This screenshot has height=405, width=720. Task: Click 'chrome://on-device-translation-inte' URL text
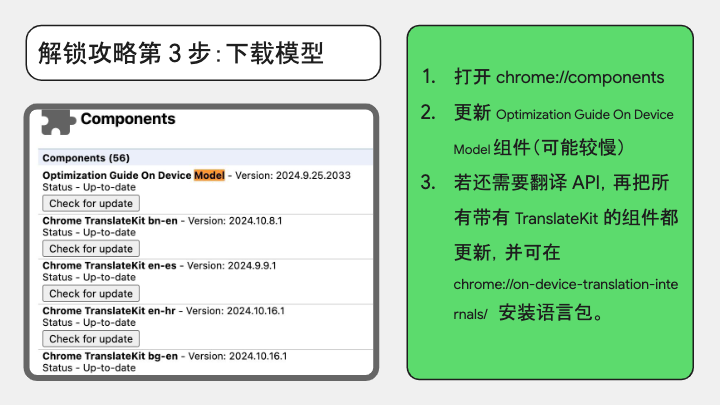566,285
